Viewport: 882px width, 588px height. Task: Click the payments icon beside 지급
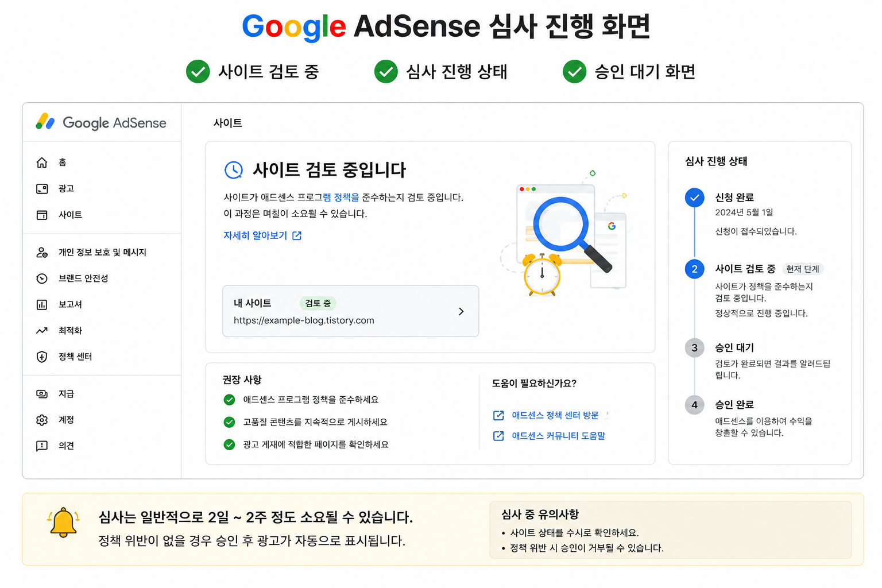(42, 394)
